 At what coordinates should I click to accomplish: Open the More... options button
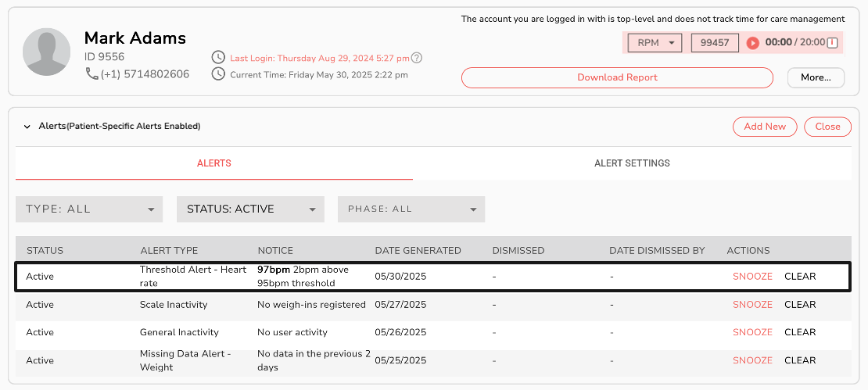coord(816,77)
